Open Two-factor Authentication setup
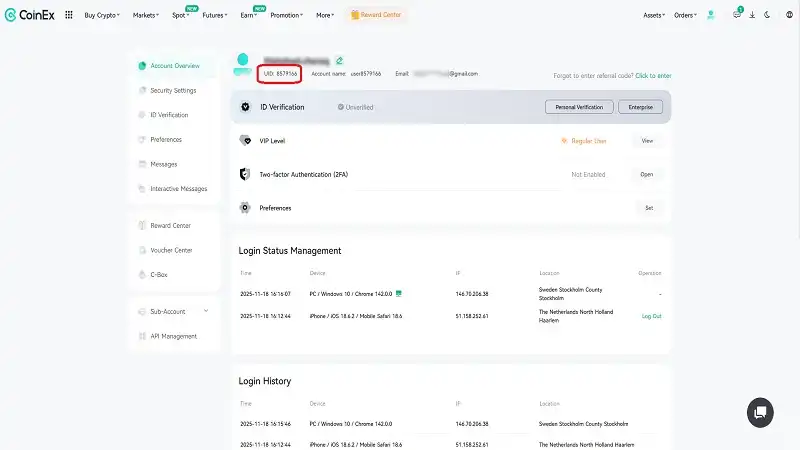The image size is (800, 450). (x=646, y=174)
